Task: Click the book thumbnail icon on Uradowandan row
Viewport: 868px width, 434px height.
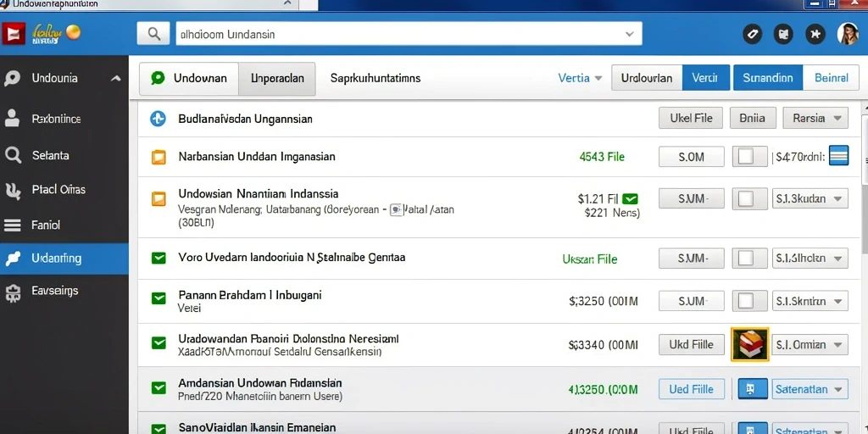Action: pos(750,344)
